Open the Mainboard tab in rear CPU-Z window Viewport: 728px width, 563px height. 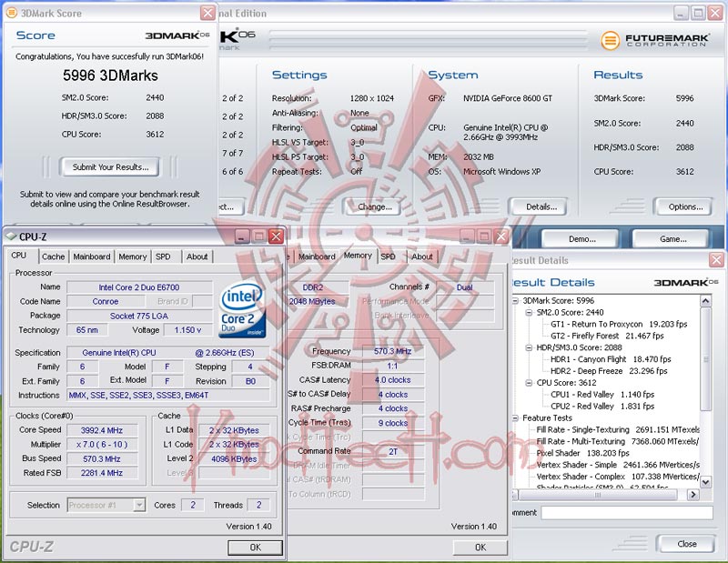pyautogui.click(x=317, y=256)
